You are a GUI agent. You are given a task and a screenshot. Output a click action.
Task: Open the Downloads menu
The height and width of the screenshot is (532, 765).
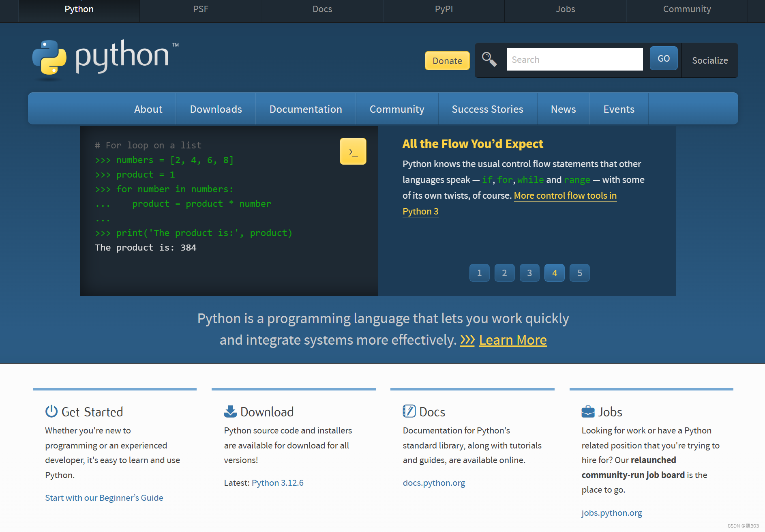[x=216, y=109]
